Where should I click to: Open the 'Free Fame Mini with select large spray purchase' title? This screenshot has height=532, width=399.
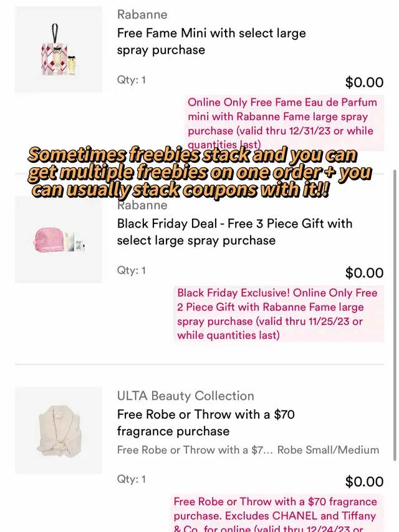[x=211, y=41]
